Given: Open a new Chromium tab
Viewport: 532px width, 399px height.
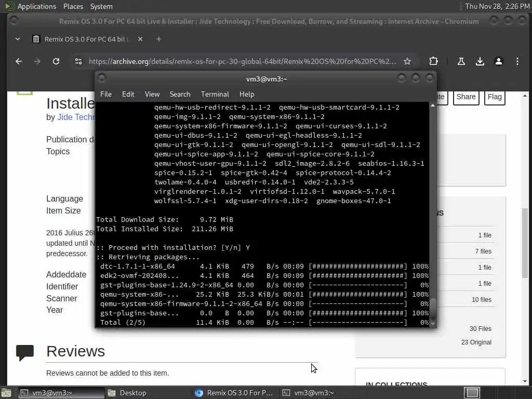Looking at the screenshot, I should (158, 39).
